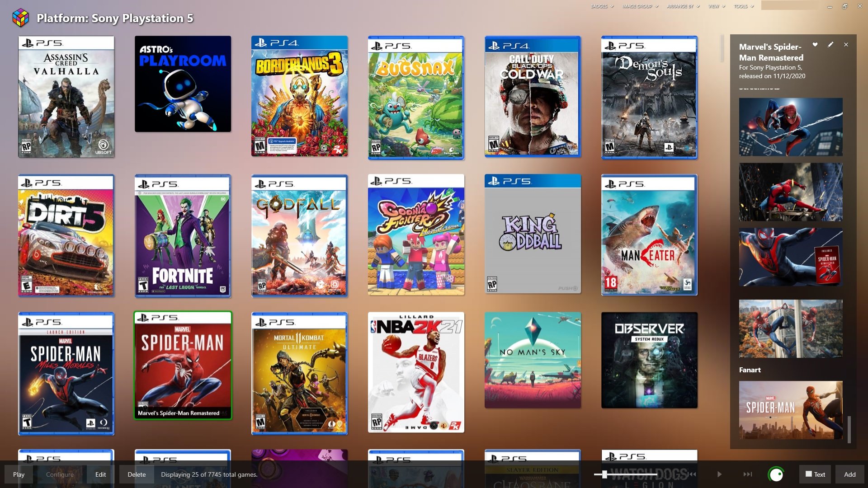This screenshot has width=868, height=488.
Task: Click the Delete button
Action: 137,474
